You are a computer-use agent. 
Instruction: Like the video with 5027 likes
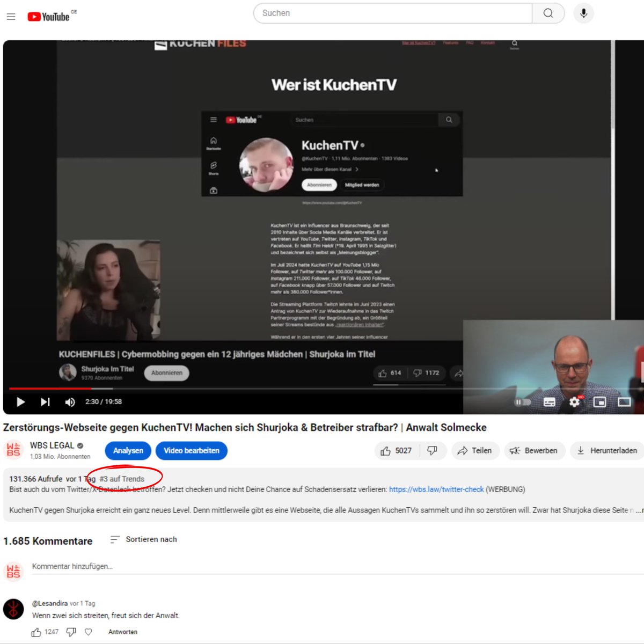coord(397,451)
